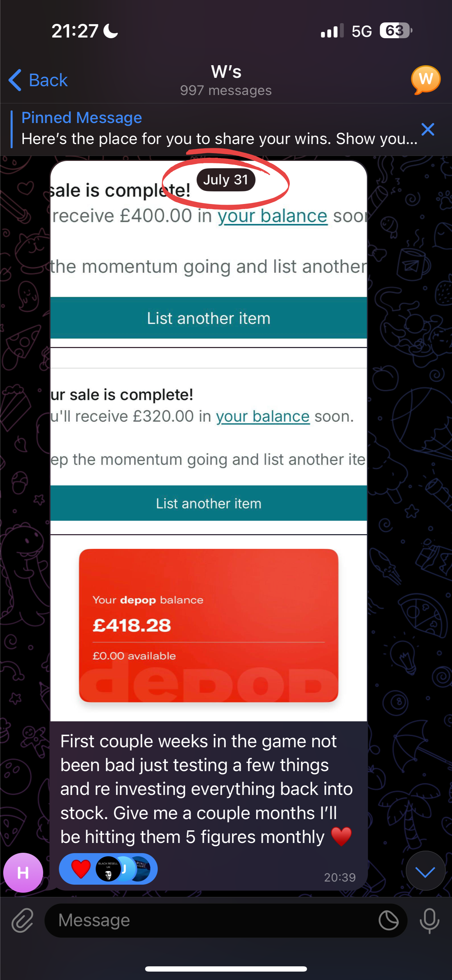The height and width of the screenshot is (980, 452).
Task: Tap the message text about 5 figures monthly
Action: coord(205,789)
